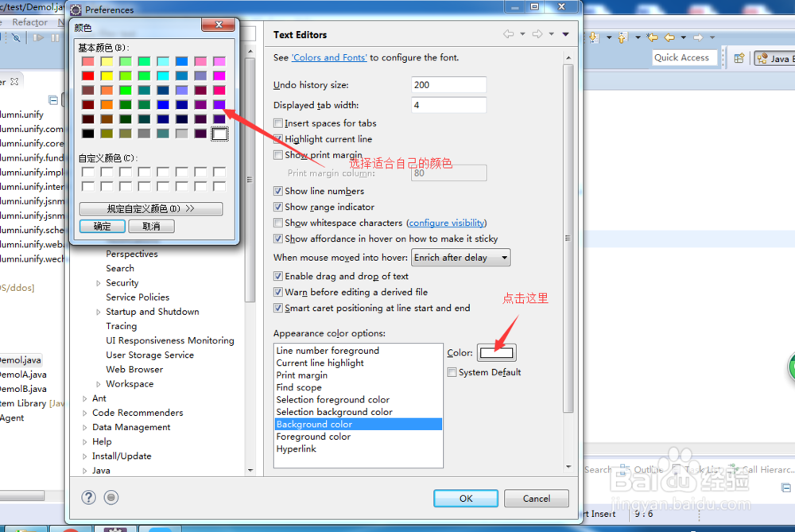Expand the Security tree node

point(99,283)
